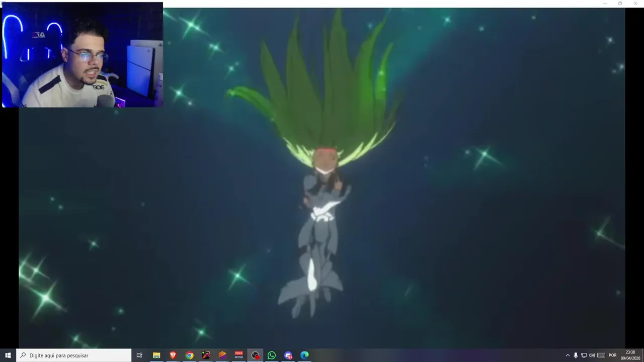Open File Explorer from the taskbar
The height and width of the screenshot is (362, 644).
click(x=156, y=355)
